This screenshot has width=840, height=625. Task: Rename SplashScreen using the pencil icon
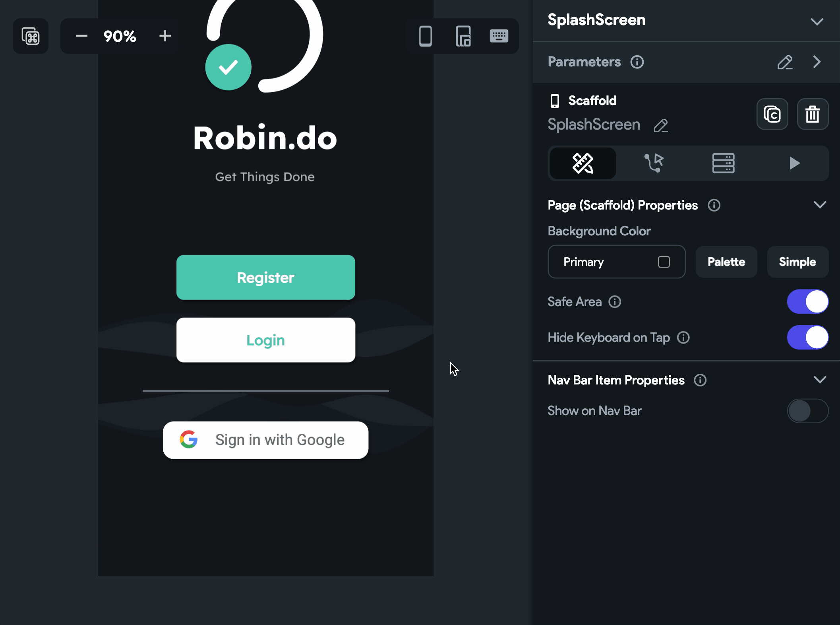tap(661, 126)
